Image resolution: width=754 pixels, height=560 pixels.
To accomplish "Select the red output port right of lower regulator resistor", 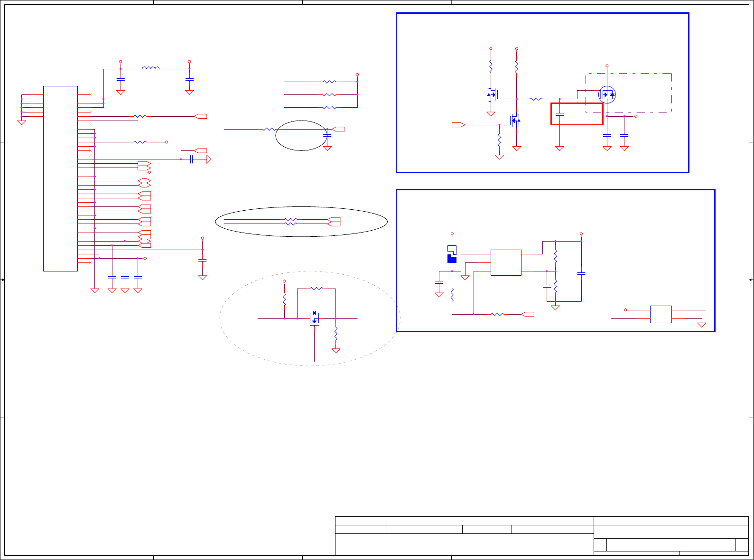I will point(528,314).
